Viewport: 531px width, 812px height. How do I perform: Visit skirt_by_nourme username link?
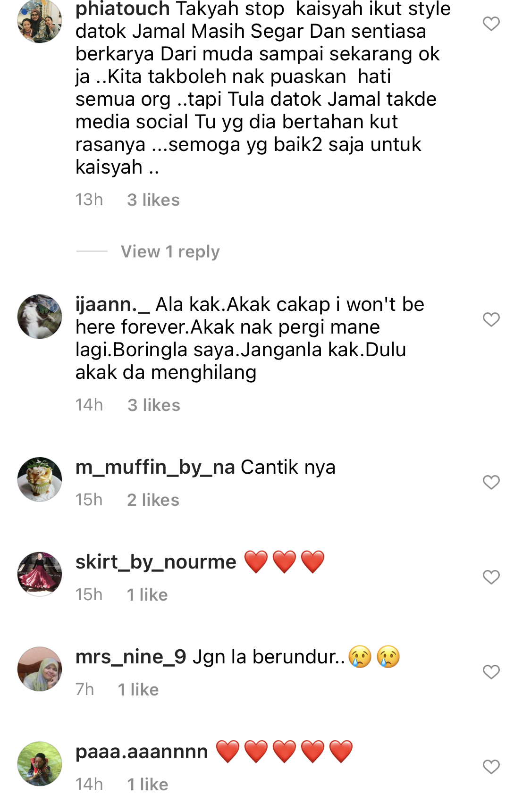click(156, 562)
